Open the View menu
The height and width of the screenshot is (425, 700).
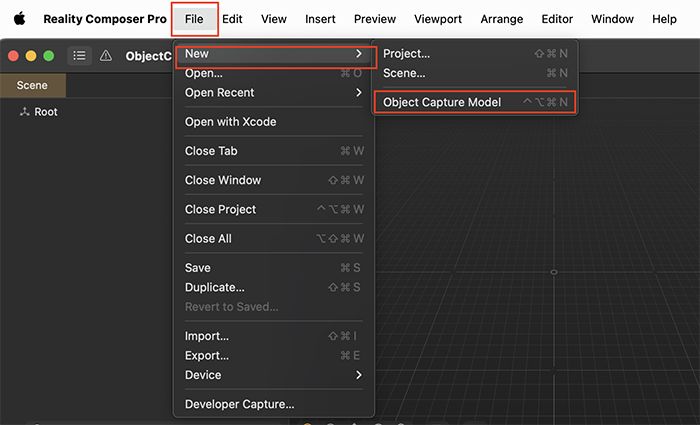[x=274, y=19]
